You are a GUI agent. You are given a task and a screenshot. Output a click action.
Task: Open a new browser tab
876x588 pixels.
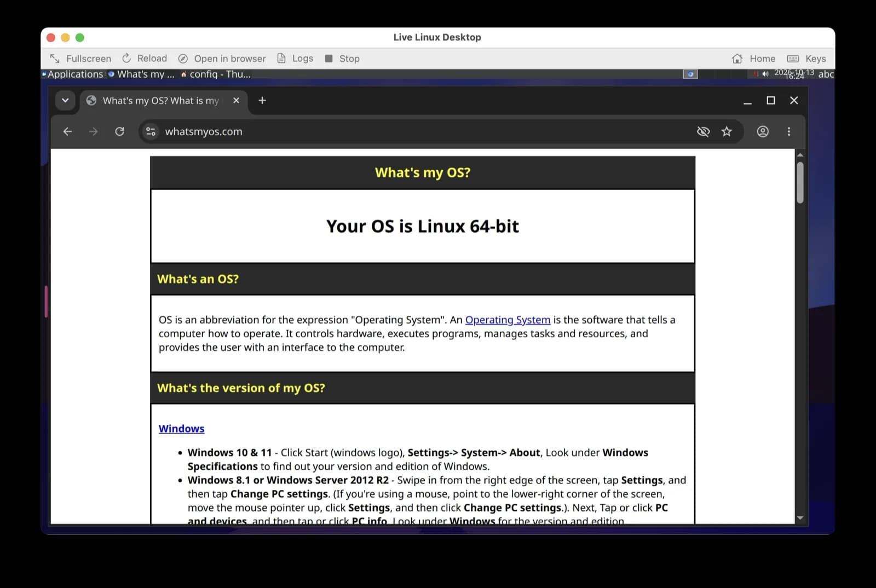[262, 100]
